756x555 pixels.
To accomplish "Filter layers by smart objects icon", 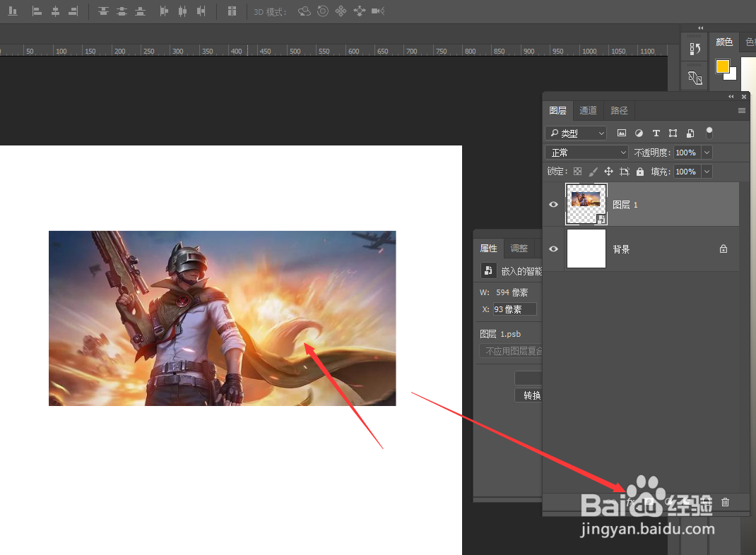I will pyautogui.click(x=690, y=133).
